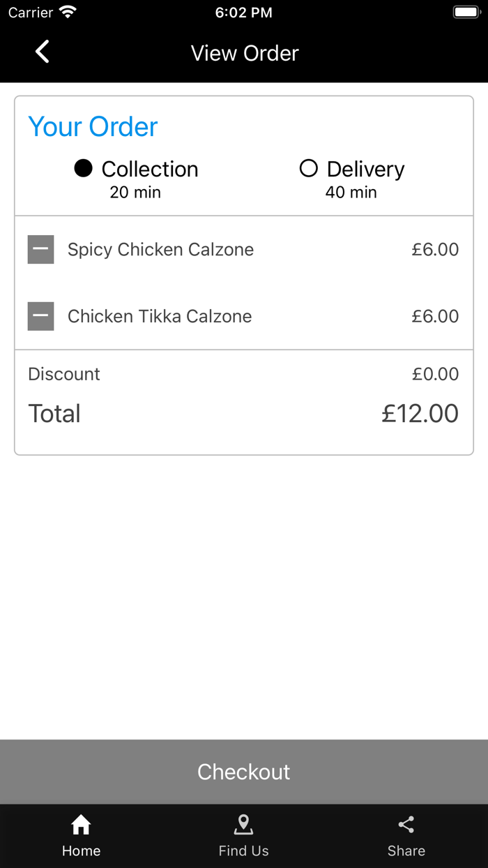Remove Chicken Tikka Calzone with minus icon
This screenshot has height=868, width=488.
(41, 317)
